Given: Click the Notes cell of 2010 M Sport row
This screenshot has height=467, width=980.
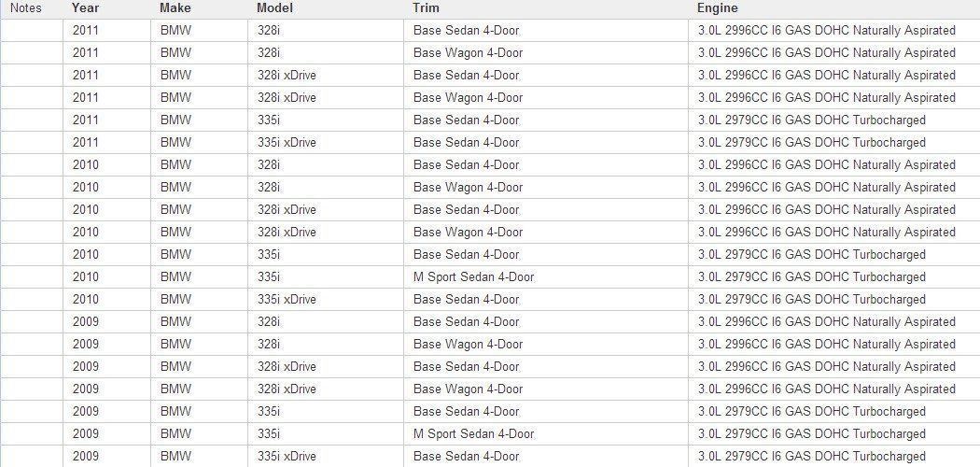Looking at the screenshot, I should [32, 277].
